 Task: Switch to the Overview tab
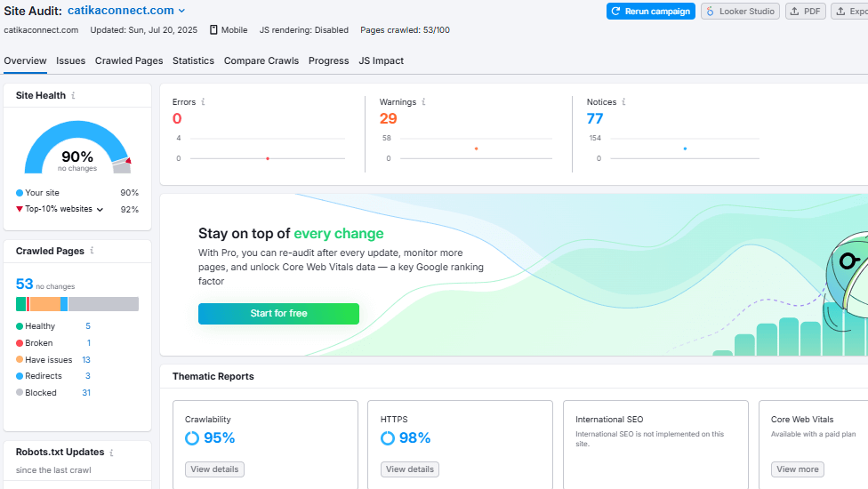coord(26,60)
